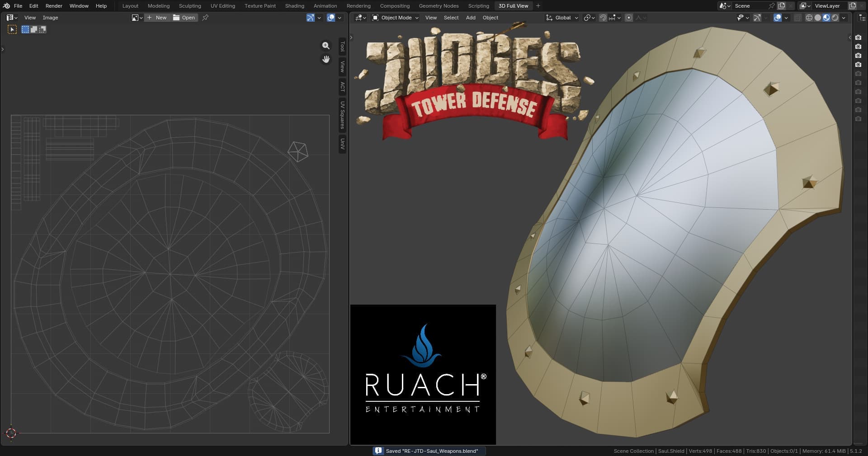Toggle X-ray in the 3D viewport

click(x=798, y=18)
